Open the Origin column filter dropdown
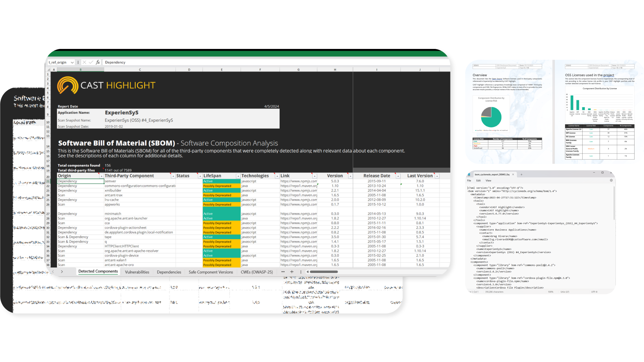 (101, 176)
